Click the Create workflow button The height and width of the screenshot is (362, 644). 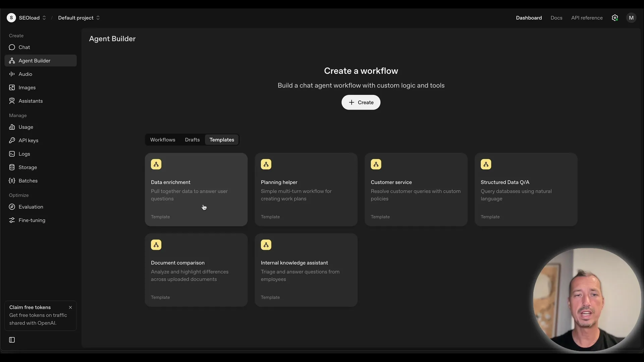(x=361, y=102)
